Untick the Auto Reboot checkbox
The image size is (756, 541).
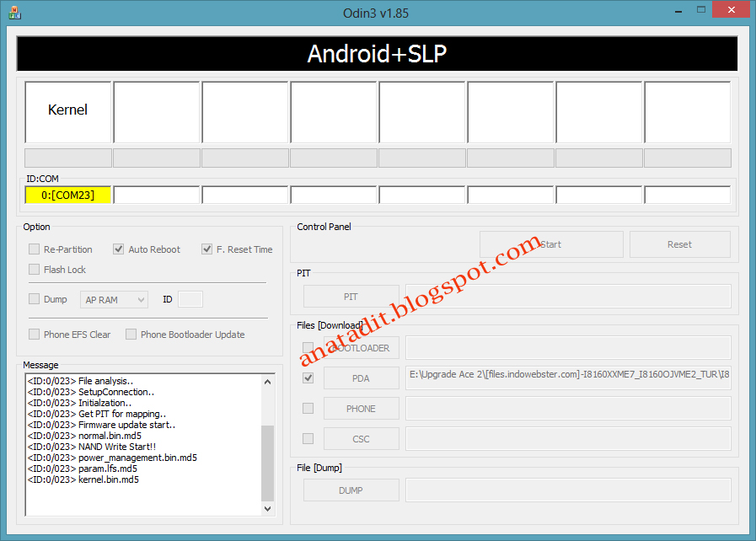tap(119, 249)
